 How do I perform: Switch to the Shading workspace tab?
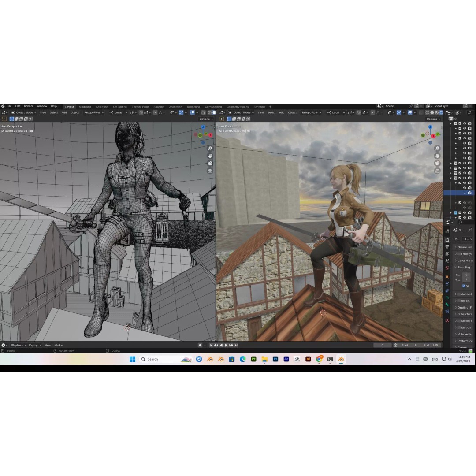[x=159, y=107]
